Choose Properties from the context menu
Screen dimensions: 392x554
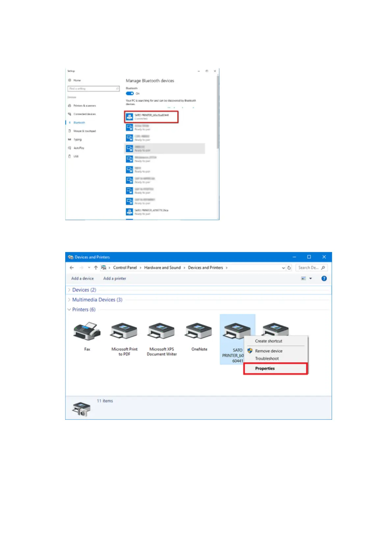click(275, 368)
